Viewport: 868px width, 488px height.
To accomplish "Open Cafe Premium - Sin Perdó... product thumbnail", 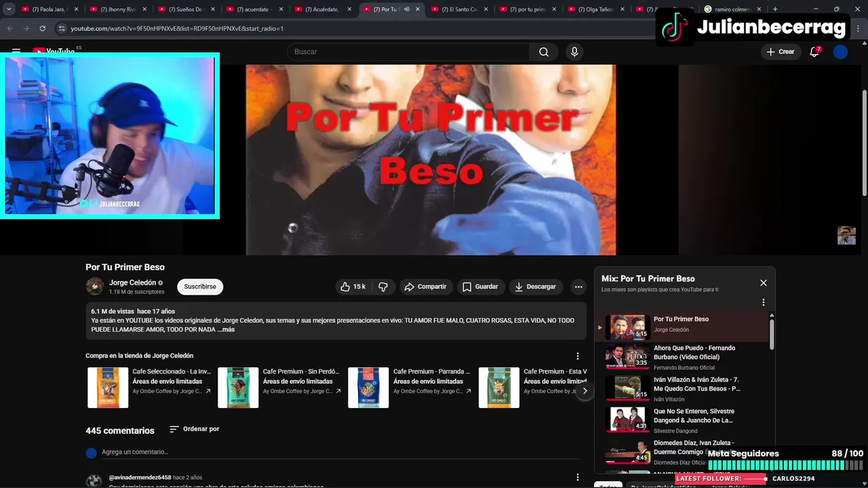I will pyautogui.click(x=238, y=388).
